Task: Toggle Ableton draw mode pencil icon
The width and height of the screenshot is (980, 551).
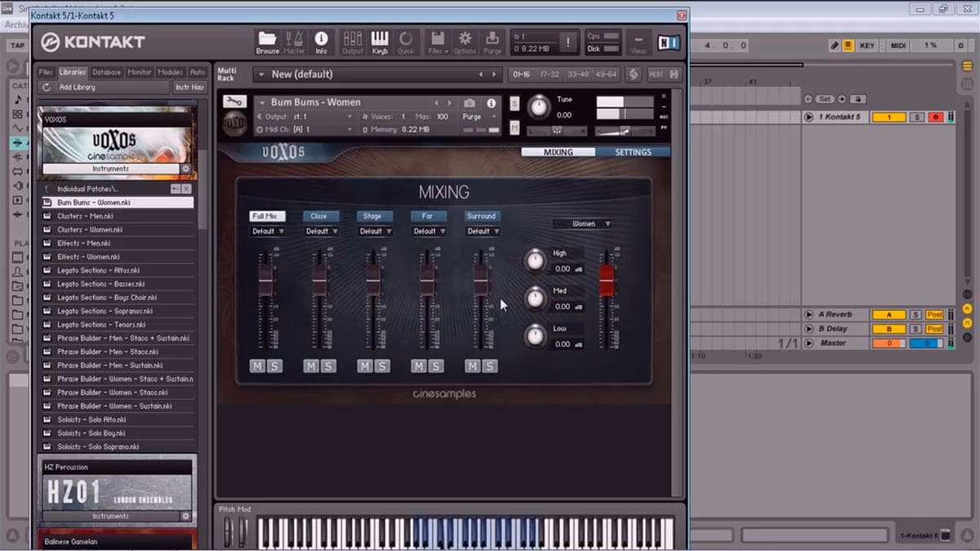Action: tap(835, 46)
